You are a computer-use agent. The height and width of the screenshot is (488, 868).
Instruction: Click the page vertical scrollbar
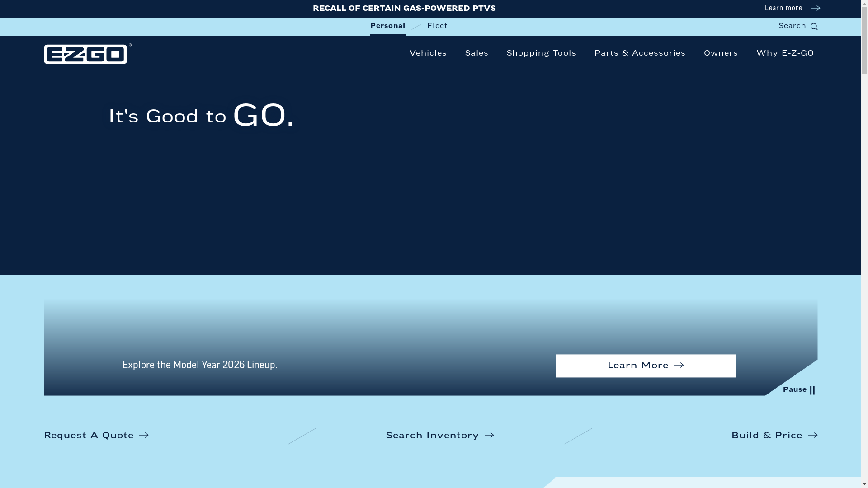click(x=864, y=181)
